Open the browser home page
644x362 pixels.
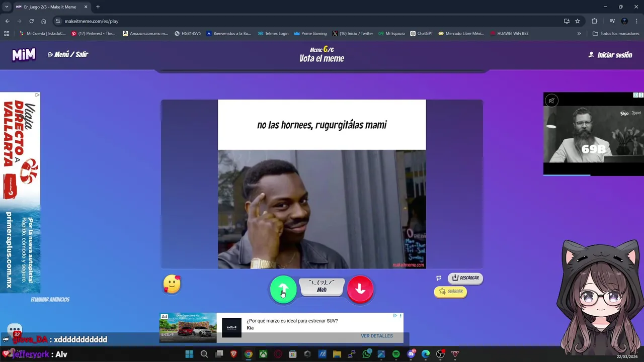tap(44, 21)
